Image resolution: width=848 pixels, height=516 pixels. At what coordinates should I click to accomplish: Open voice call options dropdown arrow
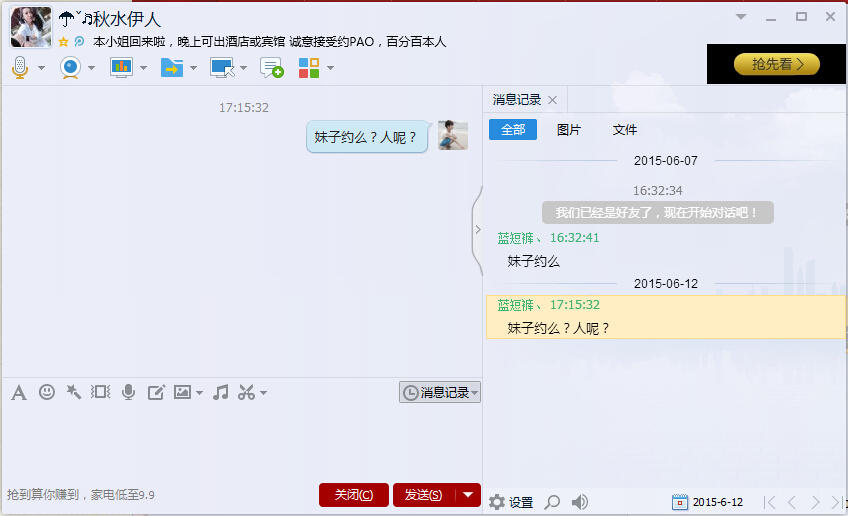tap(41, 68)
